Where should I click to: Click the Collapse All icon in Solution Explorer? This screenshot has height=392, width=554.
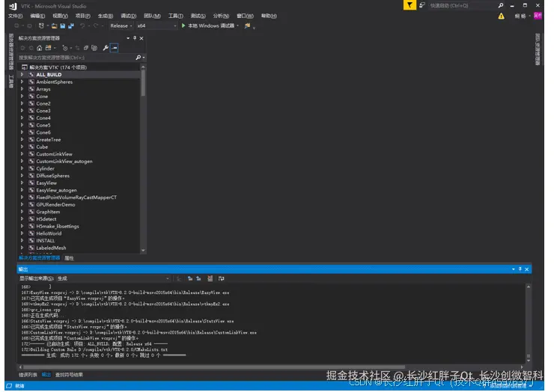point(86,48)
